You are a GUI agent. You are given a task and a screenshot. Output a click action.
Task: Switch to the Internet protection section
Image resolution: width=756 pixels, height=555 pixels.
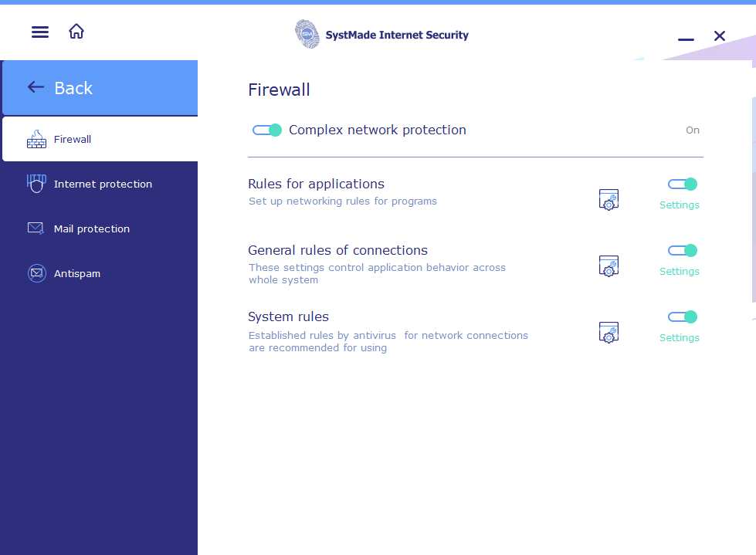(x=103, y=184)
